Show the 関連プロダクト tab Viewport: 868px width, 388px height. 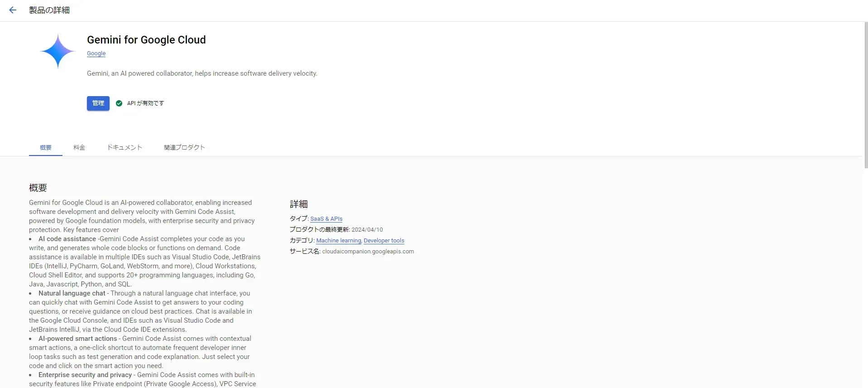184,147
